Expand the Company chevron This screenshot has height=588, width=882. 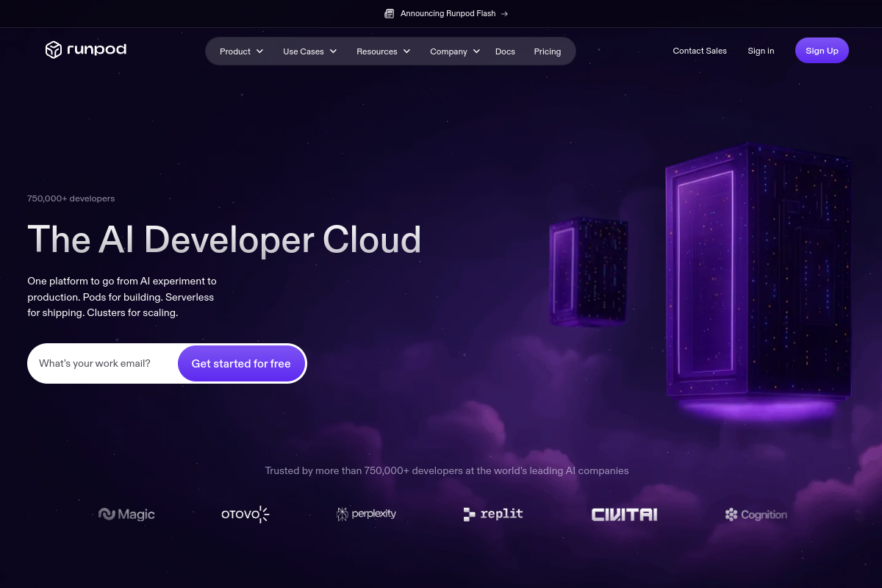(476, 51)
